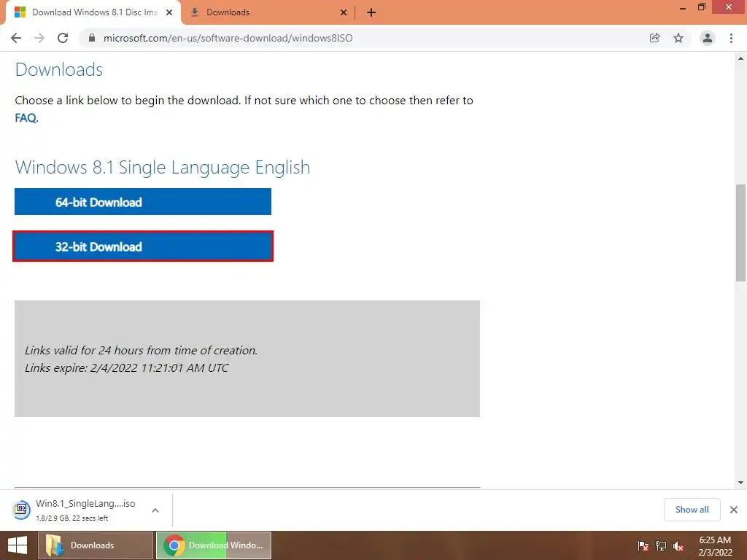The height and width of the screenshot is (560, 747).
Task: Open network status tray icon
Action: pos(661,545)
